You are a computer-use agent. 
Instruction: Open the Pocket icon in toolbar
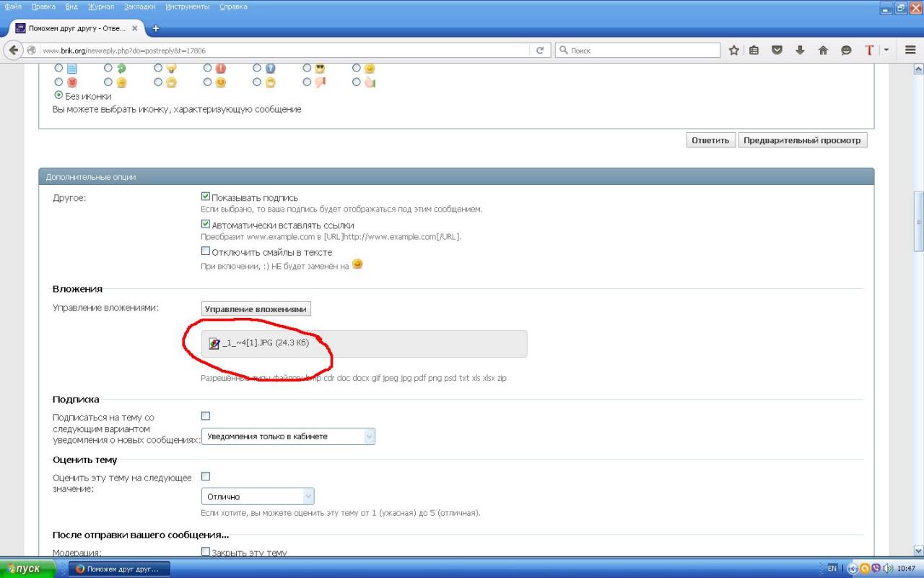tap(777, 51)
